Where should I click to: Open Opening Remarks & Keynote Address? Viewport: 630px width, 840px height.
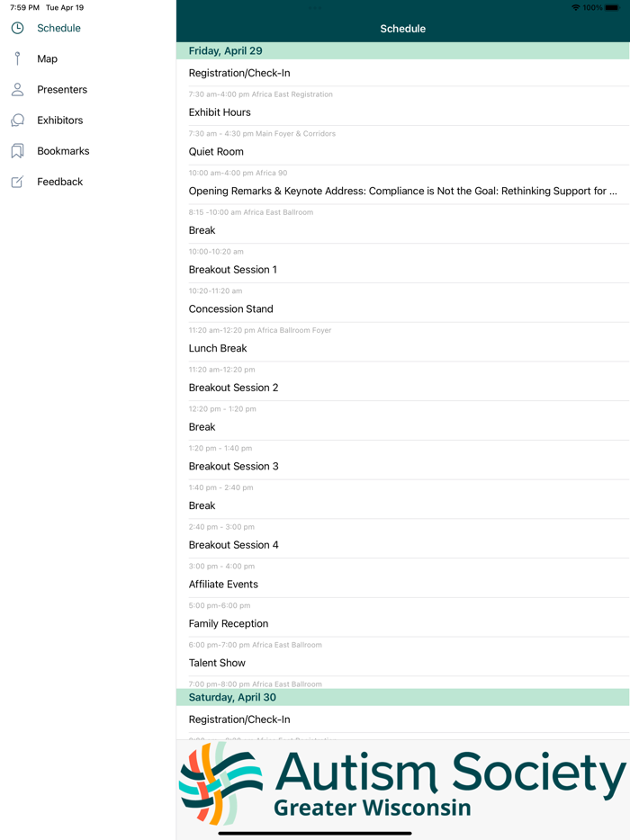[x=402, y=191]
